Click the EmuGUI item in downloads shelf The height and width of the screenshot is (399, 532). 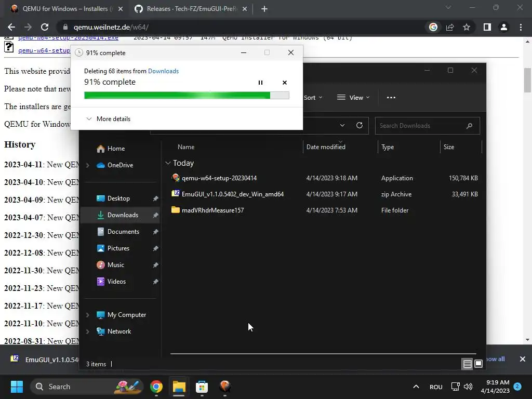44,360
